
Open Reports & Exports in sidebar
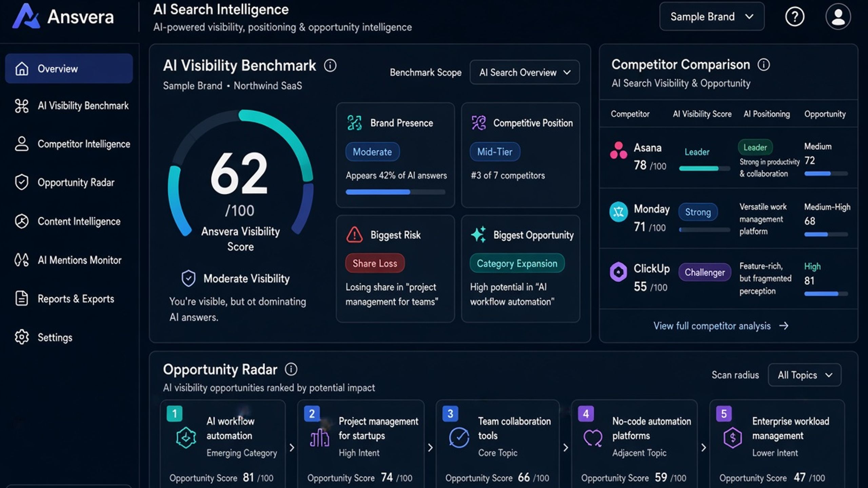64,299
